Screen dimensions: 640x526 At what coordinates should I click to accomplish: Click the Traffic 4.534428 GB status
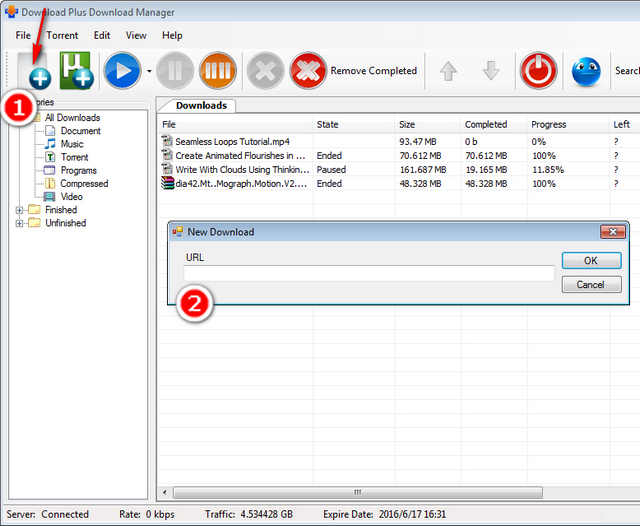point(249,514)
